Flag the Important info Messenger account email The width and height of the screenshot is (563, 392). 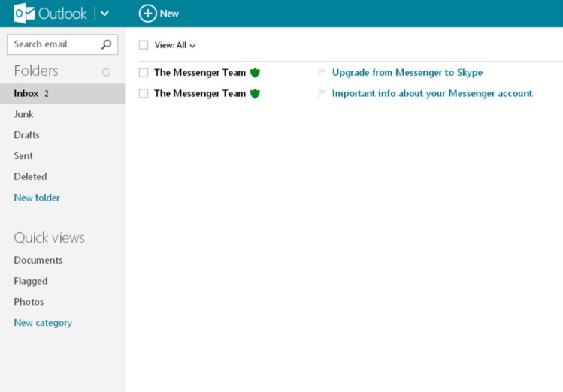(322, 94)
